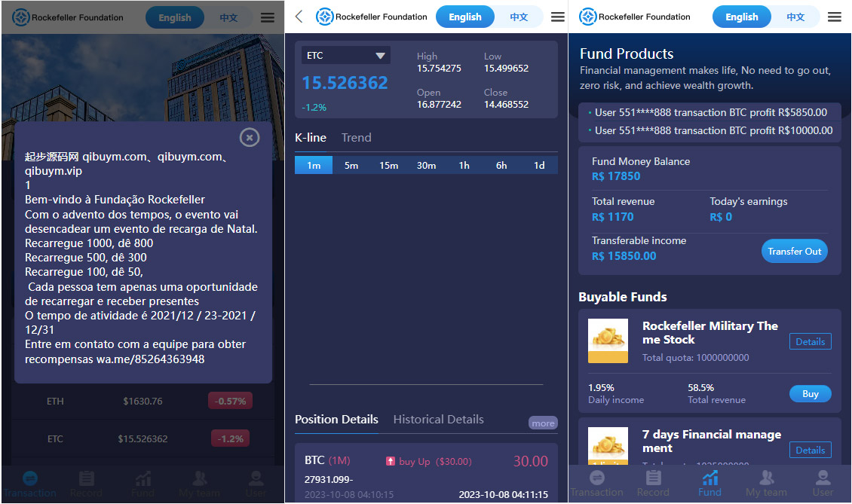
Task: Select English language on the Fund Products screen
Action: 742,17
